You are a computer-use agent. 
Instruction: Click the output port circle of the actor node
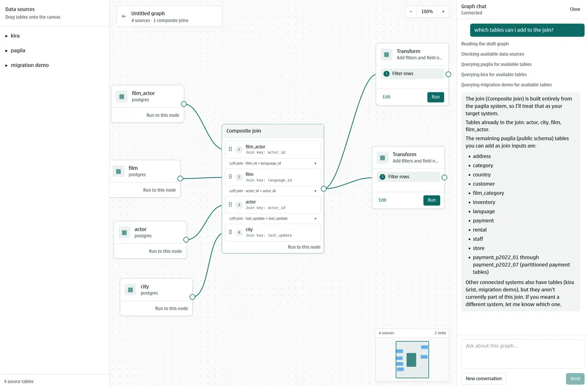click(x=186, y=239)
